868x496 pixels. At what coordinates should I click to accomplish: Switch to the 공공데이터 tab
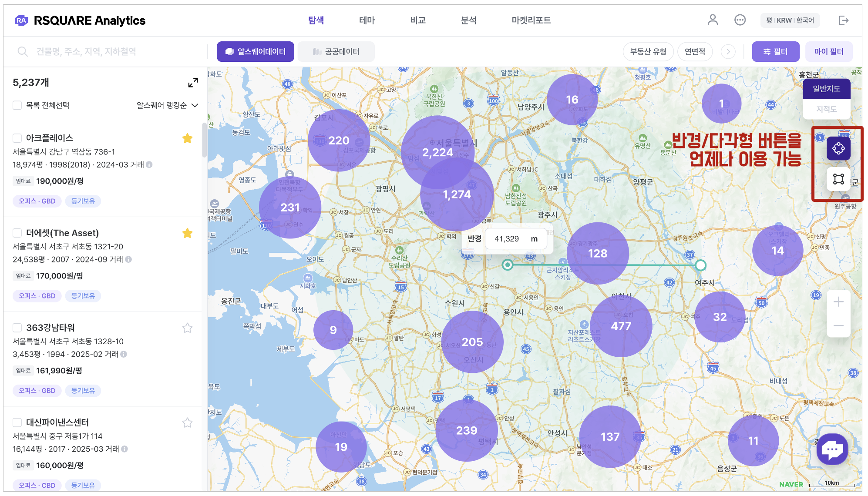[336, 52]
